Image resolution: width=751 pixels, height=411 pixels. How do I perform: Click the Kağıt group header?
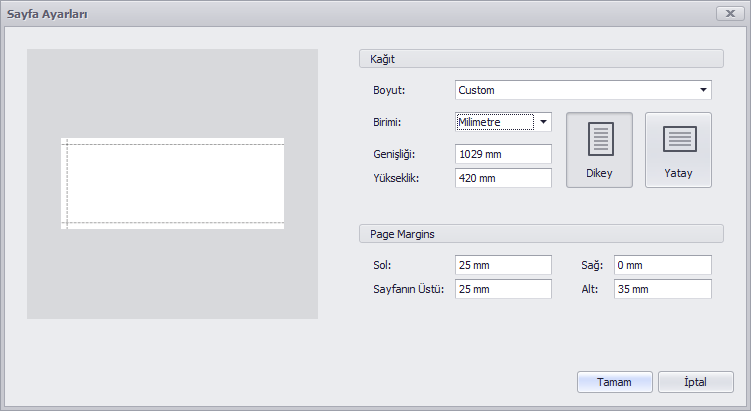pos(541,59)
